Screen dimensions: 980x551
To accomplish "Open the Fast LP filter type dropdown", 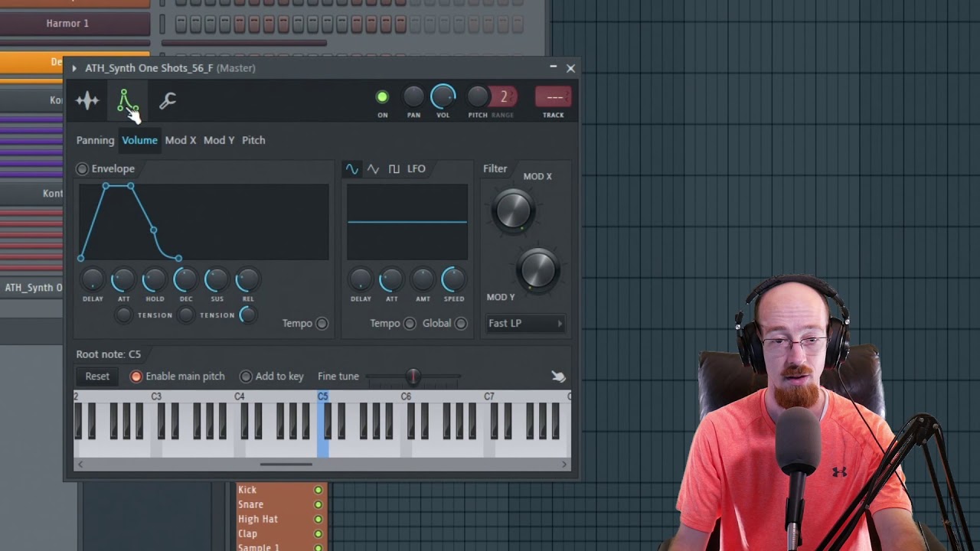I will coord(526,324).
